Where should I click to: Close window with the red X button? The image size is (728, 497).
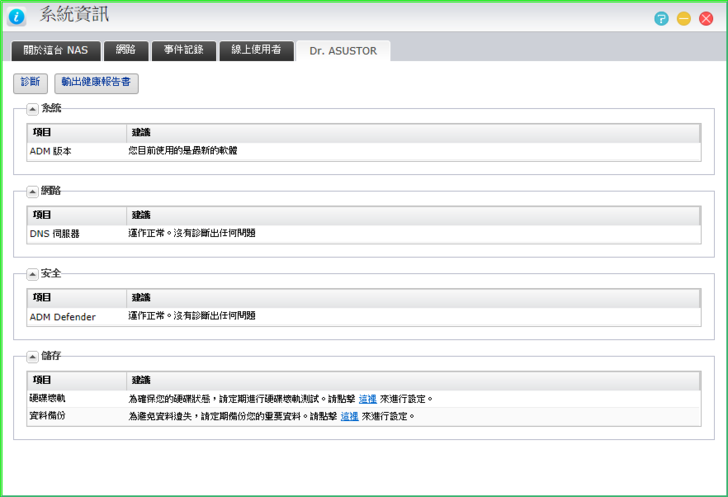(707, 18)
